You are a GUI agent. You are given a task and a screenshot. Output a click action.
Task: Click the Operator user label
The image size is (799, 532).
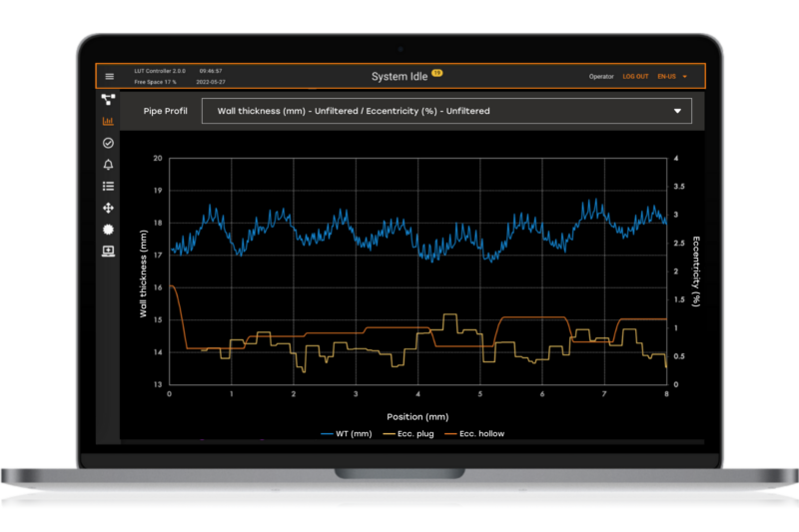[601, 77]
